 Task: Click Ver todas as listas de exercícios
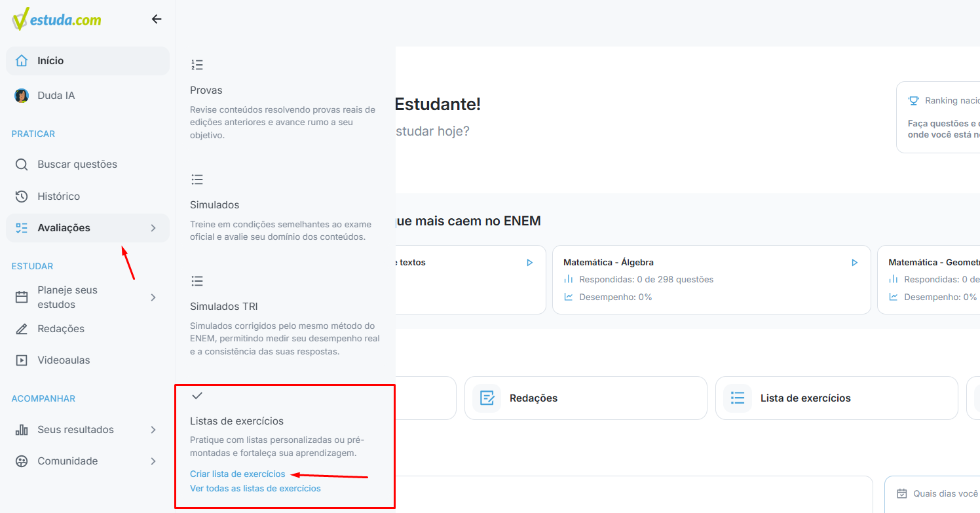255,489
